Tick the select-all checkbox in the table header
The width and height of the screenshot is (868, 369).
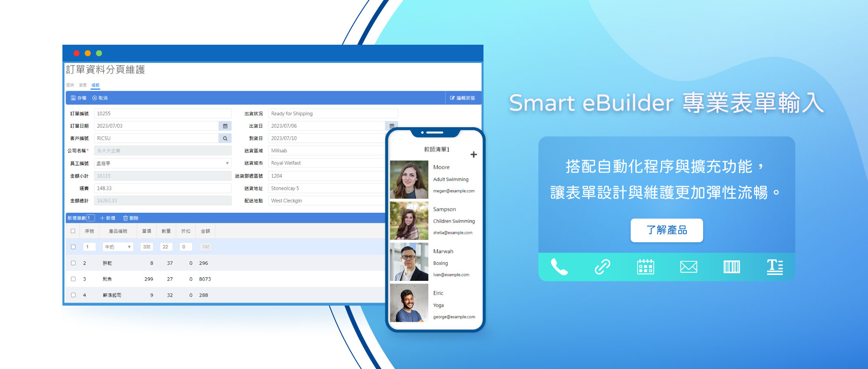pyautogui.click(x=73, y=231)
